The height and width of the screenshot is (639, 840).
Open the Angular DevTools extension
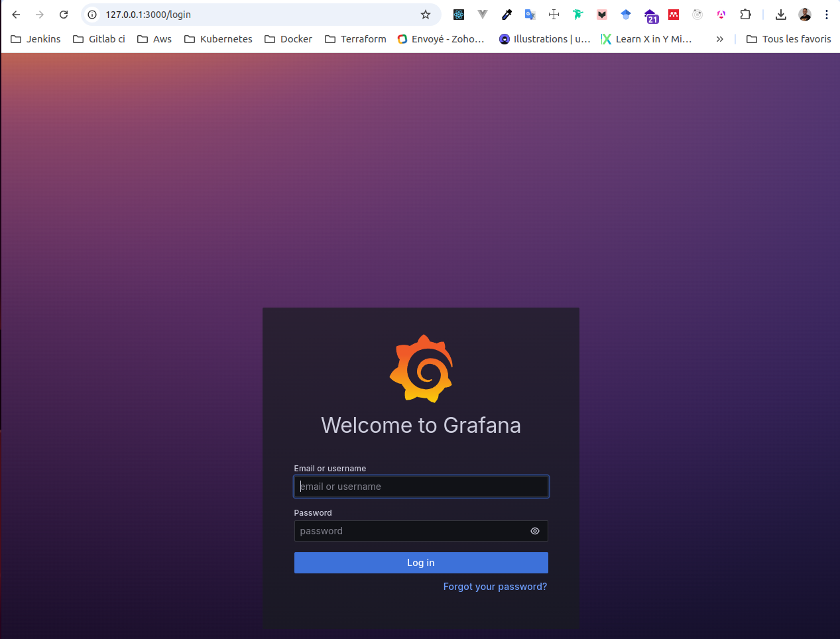click(721, 15)
